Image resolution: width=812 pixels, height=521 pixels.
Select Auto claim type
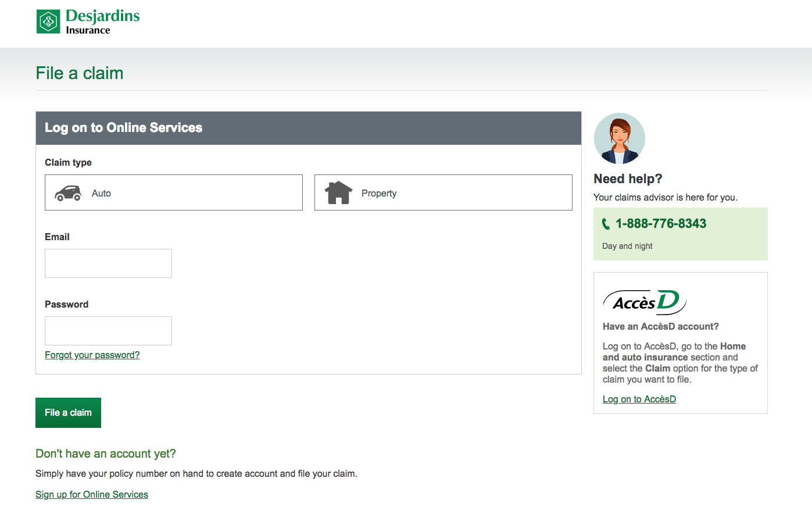174,192
